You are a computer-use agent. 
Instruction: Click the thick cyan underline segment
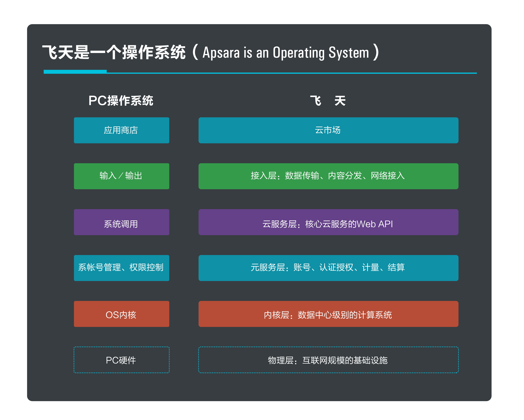pos(75,72)
